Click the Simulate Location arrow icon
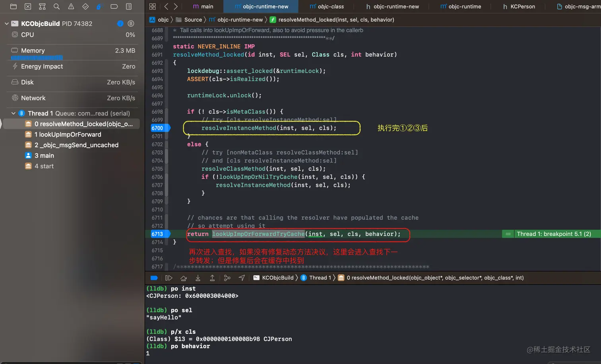601x364 pixels. point(242,278)
